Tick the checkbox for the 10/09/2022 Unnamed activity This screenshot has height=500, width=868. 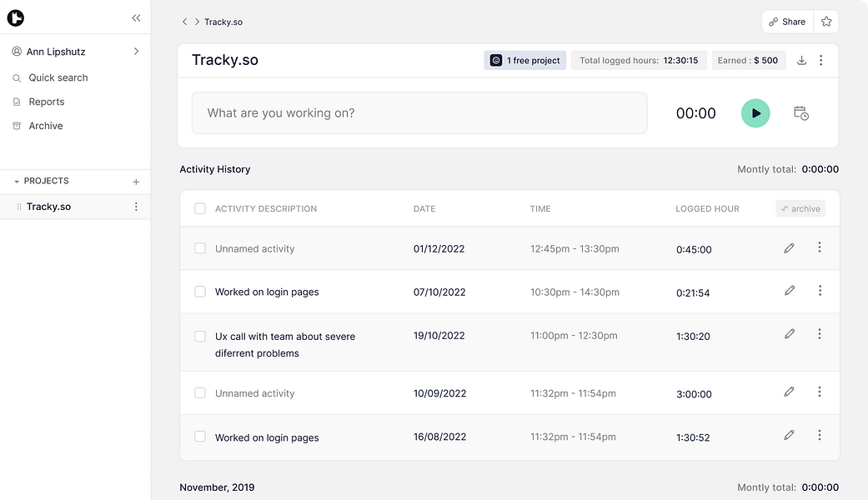pyautogui.click(x=200, y=392)
